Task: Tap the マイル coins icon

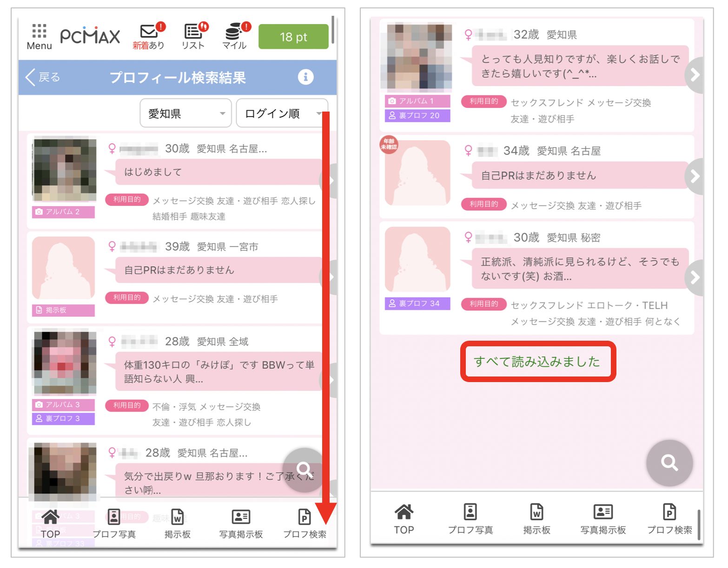Action: [235, 36]
